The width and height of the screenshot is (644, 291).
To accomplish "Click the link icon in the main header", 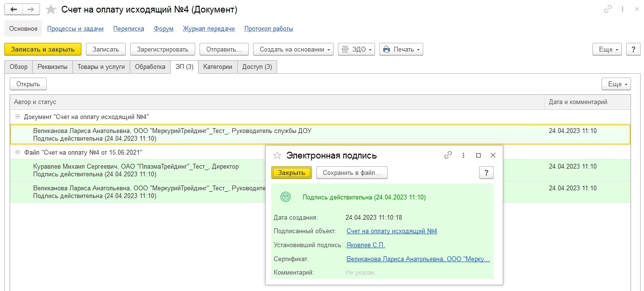I will (608, 9).
